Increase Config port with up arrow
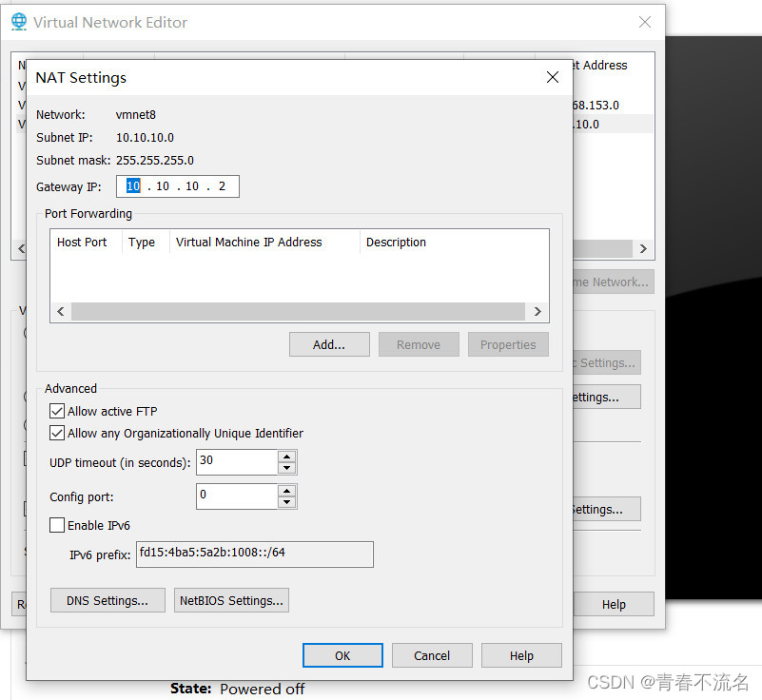This screenshot has height=700, width=762. pos(286,491)
